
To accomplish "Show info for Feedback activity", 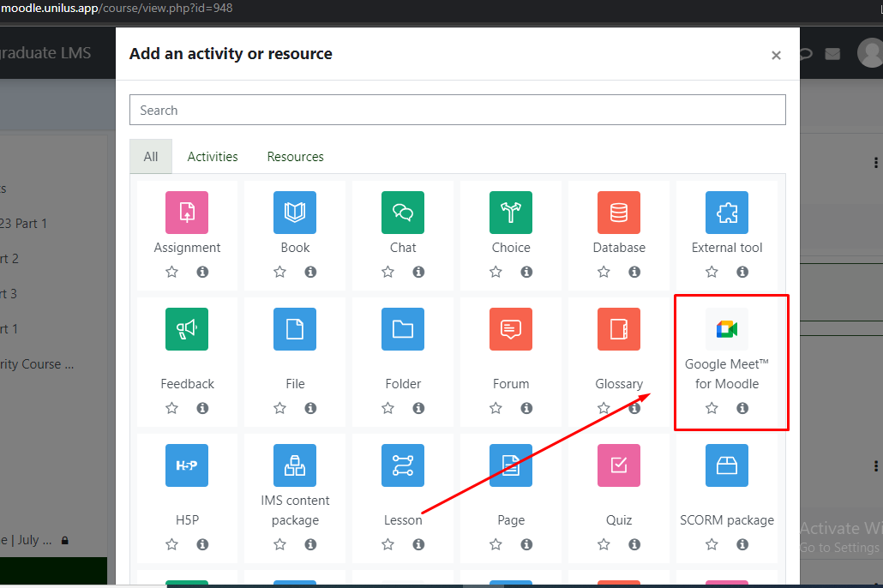I will click(202, 408).
